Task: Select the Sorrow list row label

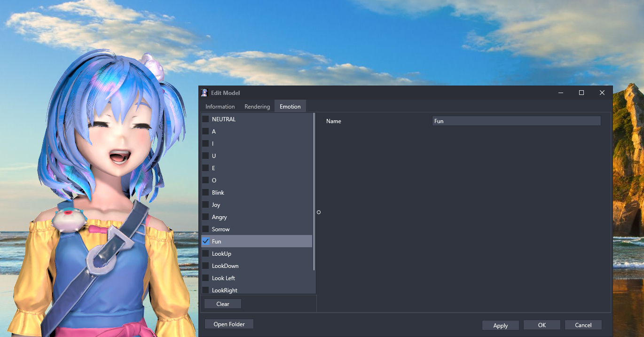Action: [x=221, y=229]
